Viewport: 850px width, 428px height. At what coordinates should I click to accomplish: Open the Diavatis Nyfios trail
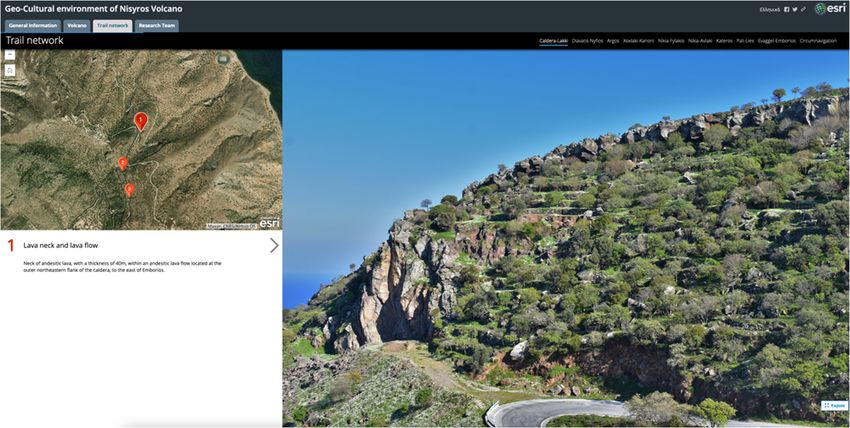point(588,41)
